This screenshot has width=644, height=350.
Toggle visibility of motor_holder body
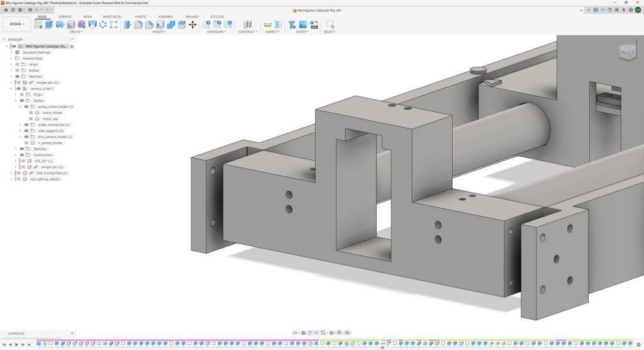31,113
